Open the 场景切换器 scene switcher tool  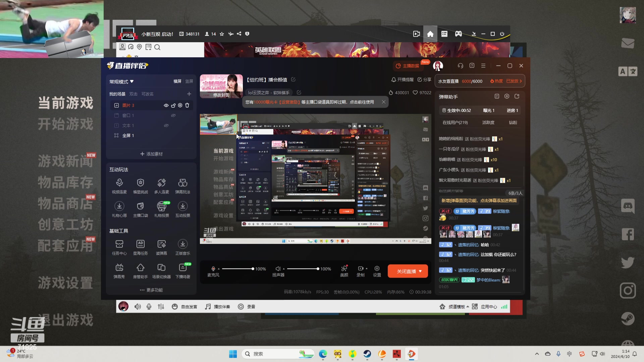coord(162,271)
